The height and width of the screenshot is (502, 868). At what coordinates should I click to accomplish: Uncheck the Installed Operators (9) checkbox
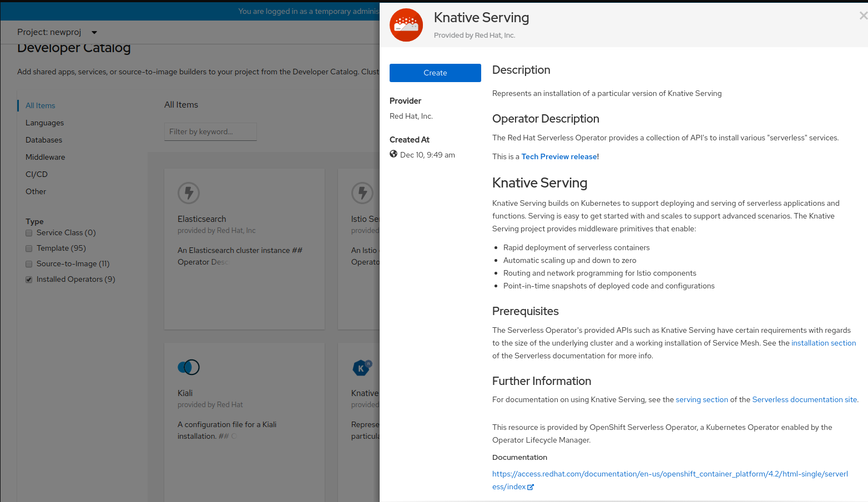pos(29,280)
